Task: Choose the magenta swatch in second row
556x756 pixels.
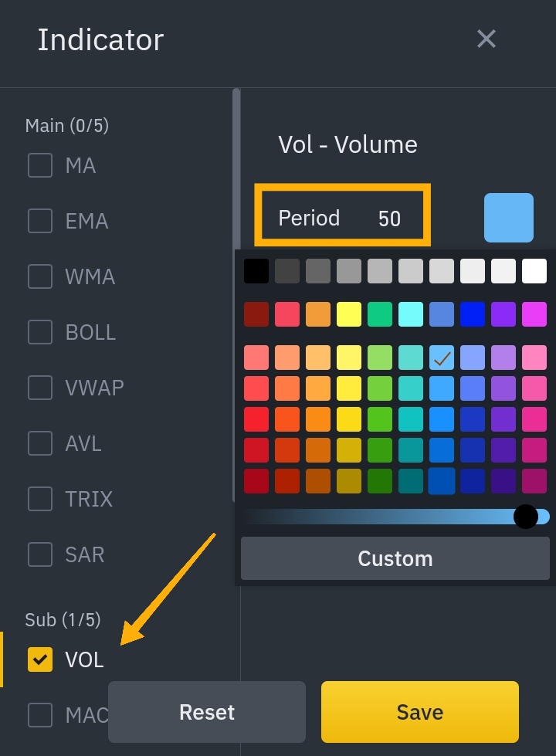Action: click(534, 314)
